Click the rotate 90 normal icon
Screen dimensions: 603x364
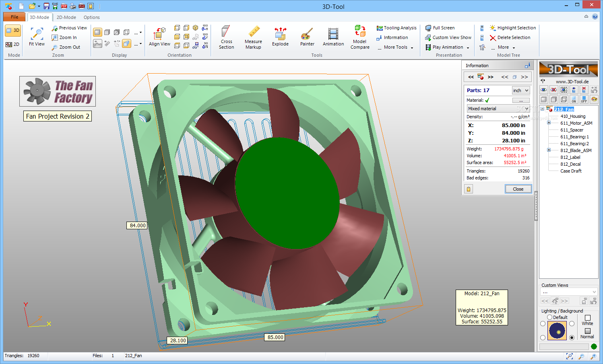click(x=205, y=45)
